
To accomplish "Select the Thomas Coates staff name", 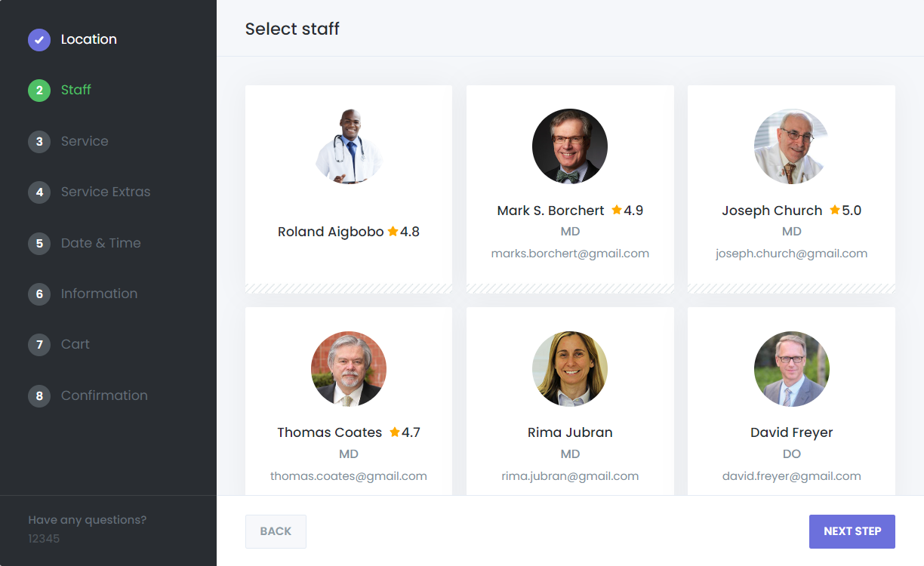I will pos(330,432).
